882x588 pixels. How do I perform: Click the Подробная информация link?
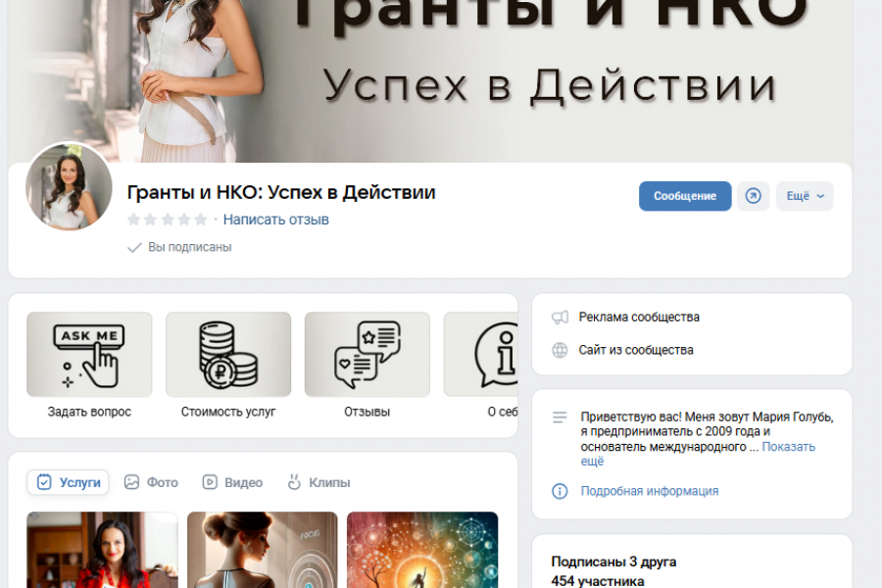(x=649, y=491)
